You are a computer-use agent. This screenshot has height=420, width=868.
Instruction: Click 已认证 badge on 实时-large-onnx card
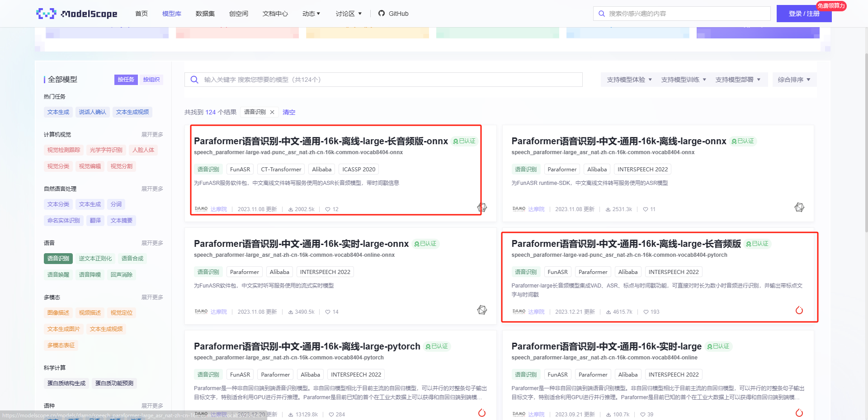[425, 244]
